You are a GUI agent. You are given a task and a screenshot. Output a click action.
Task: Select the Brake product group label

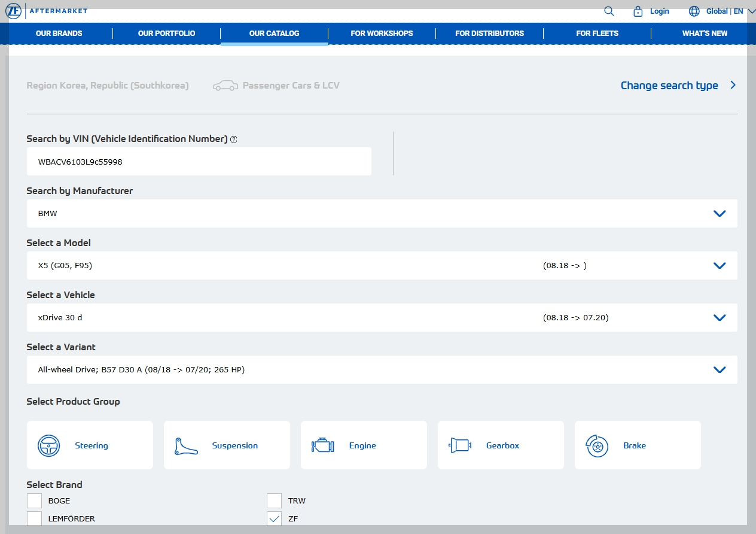tap(635, 445)
